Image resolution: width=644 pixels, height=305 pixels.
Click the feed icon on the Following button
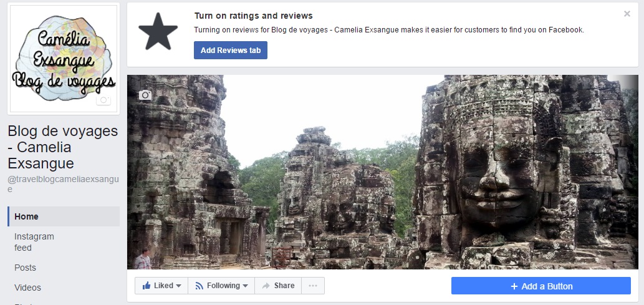point(199,286)
